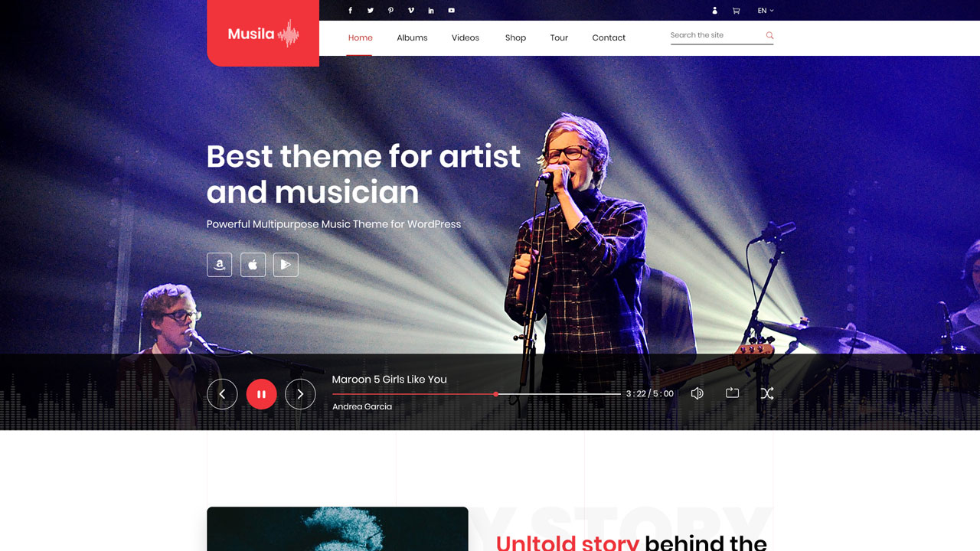Open the YouTube social icon
Screen dimensions: 980x551
(451, 11)
